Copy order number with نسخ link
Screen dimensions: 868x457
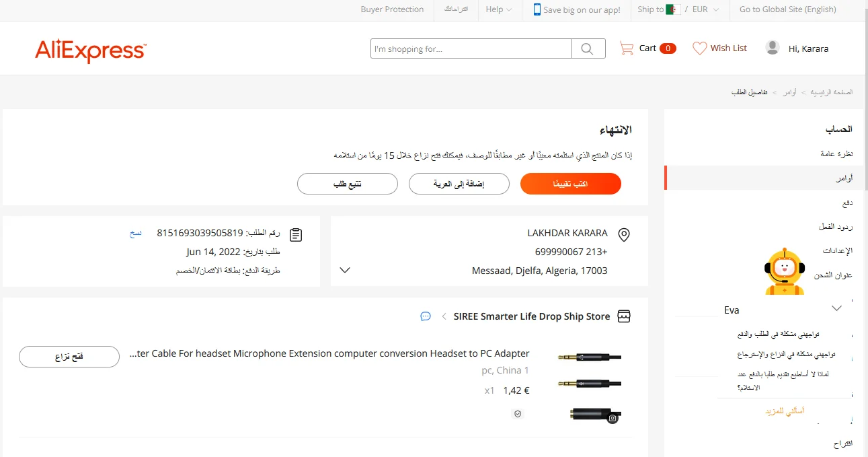(x=136, y=233)
